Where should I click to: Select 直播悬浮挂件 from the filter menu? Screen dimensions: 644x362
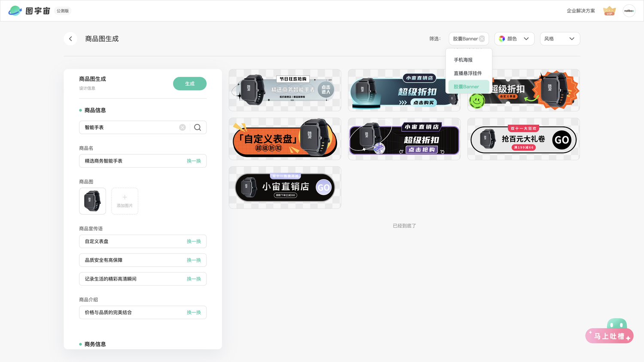468,73
